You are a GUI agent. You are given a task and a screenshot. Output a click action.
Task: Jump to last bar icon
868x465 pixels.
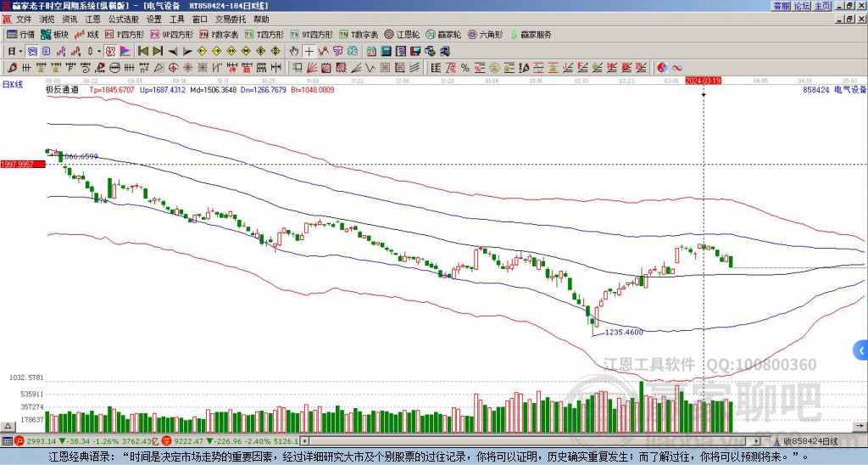pyautogui.click(x=158, y=52)
